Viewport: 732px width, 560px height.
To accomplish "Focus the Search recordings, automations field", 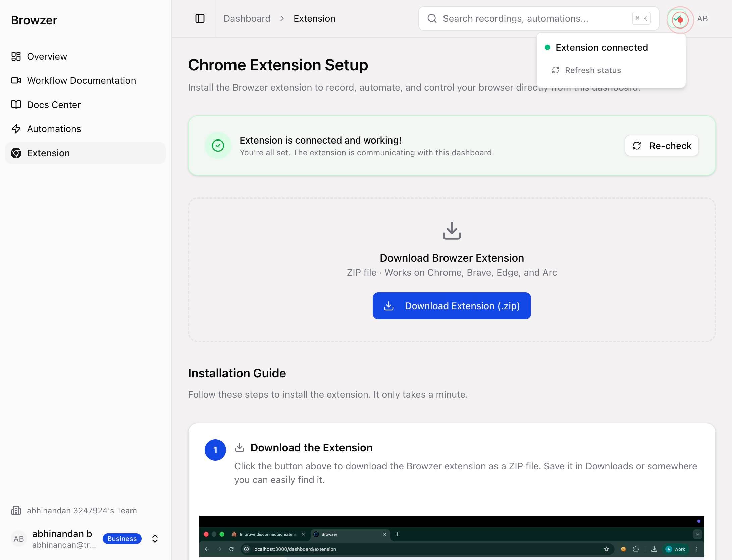I will [x=538, y=18].
